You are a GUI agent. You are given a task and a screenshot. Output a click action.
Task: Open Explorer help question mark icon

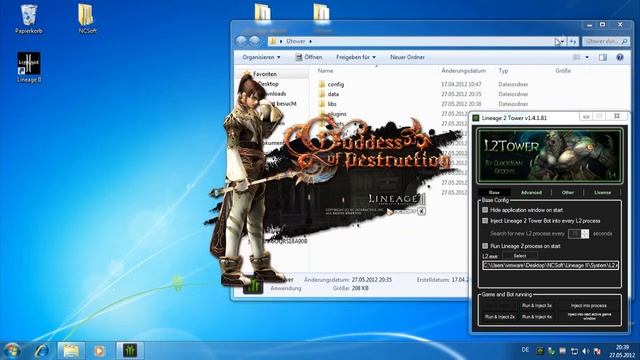click(620, 58)
